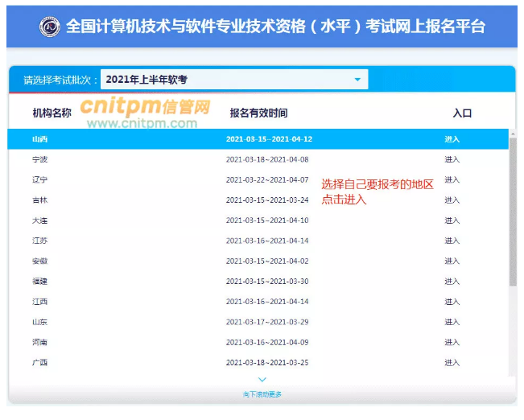Click 进入 next to 辽宁
The height and width of the screenshot is (420, 524).
[x=452, y=179]
